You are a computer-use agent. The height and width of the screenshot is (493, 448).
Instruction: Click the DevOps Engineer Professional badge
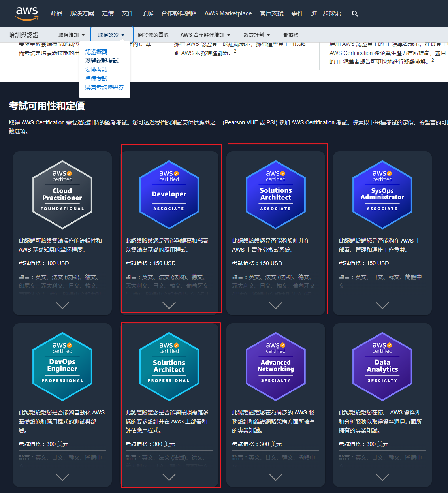[x=62, y=367]
